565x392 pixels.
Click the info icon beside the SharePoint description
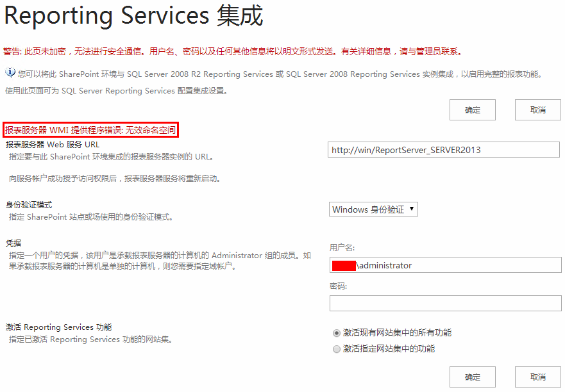click(x=10, y=72)
